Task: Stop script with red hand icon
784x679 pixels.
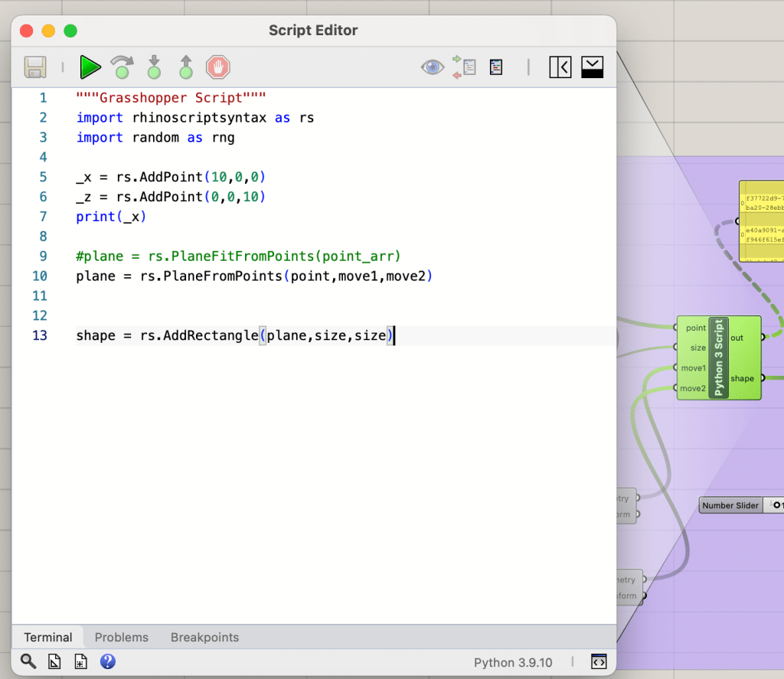Action: click(217, 67)
